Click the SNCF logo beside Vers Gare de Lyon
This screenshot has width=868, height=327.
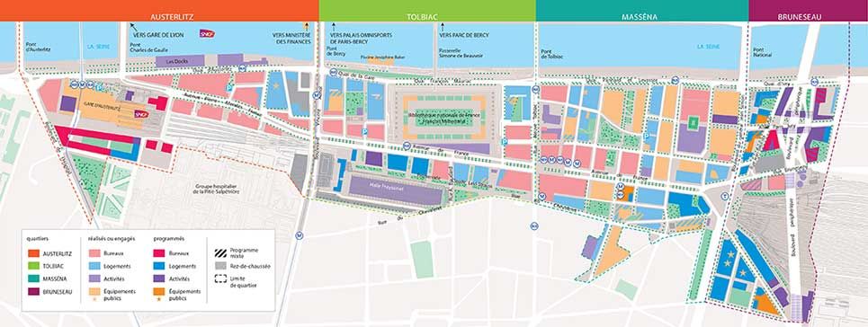coord(207,34)
